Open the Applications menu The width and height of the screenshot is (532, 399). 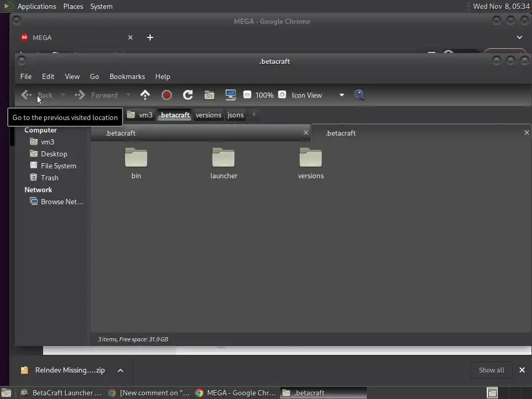pos(37,6)
